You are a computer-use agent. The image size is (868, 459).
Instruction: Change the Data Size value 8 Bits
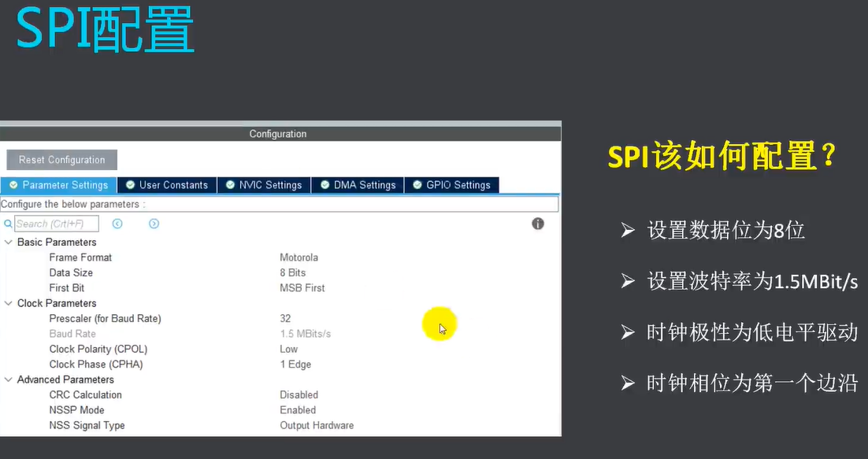coord(292,272)
